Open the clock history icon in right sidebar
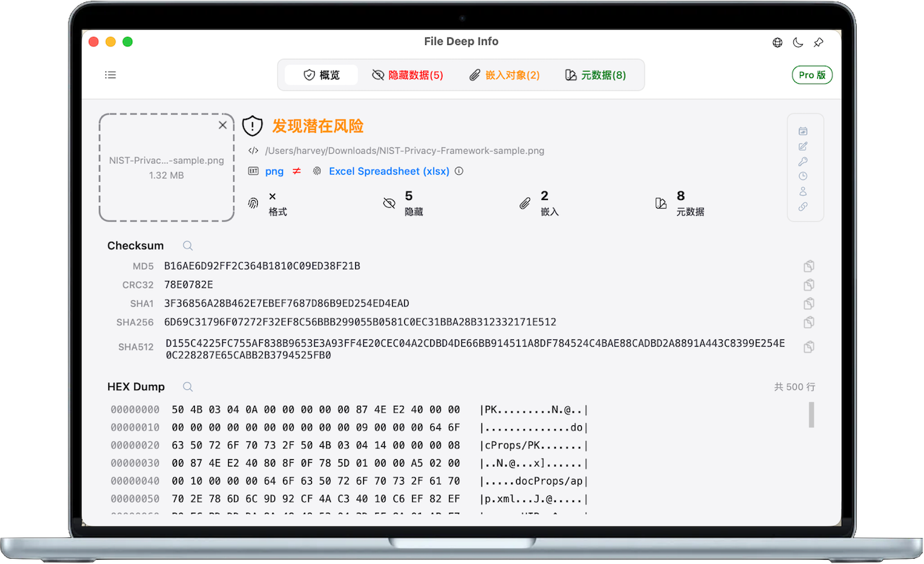 click(803, 176)
